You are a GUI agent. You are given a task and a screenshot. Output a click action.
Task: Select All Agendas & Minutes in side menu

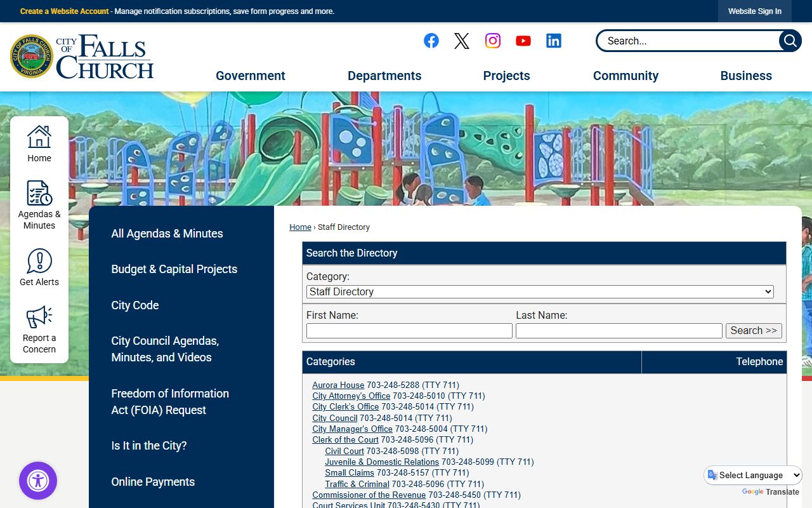(167, 233)
